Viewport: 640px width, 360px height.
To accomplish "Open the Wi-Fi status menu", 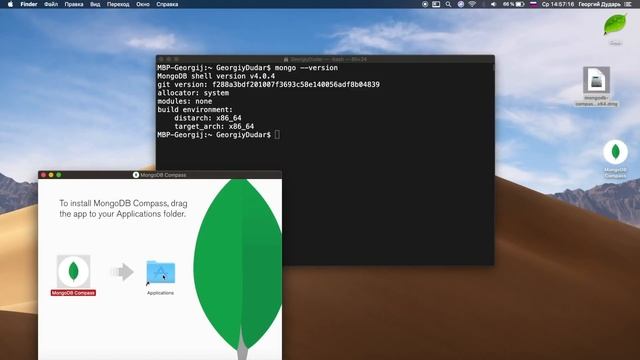I will pos(472,4).
